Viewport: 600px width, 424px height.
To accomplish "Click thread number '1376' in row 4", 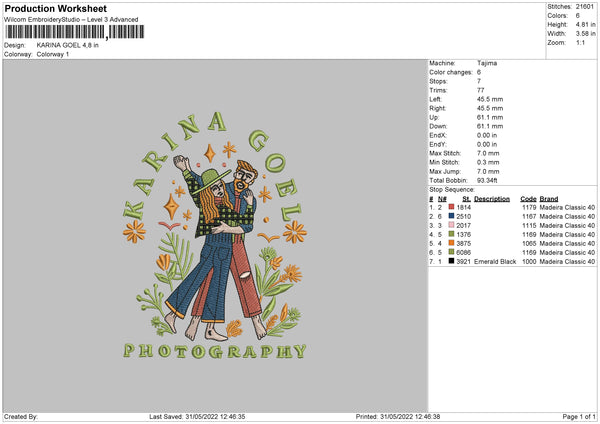I will 463,235.
